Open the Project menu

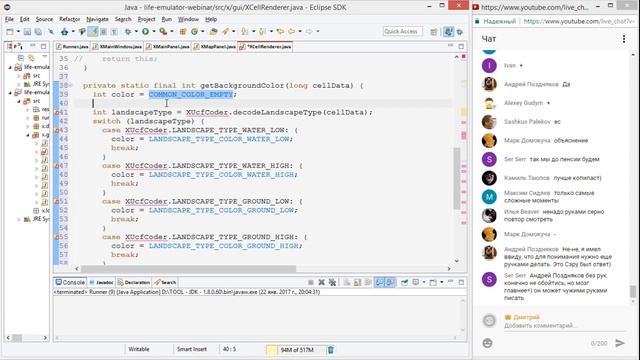(146, 19)
